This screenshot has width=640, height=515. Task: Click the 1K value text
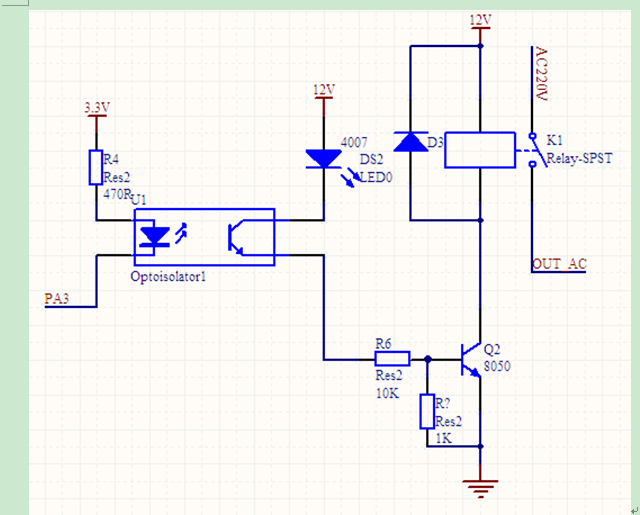[x=444, y=438]
